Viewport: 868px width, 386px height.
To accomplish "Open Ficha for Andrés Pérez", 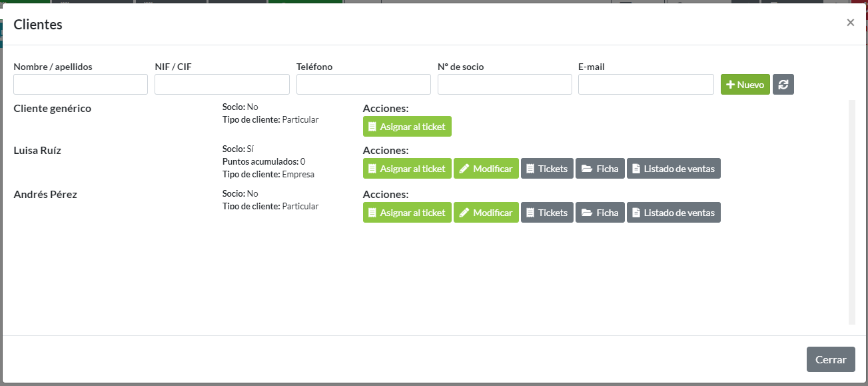I will tap(600, 213).
